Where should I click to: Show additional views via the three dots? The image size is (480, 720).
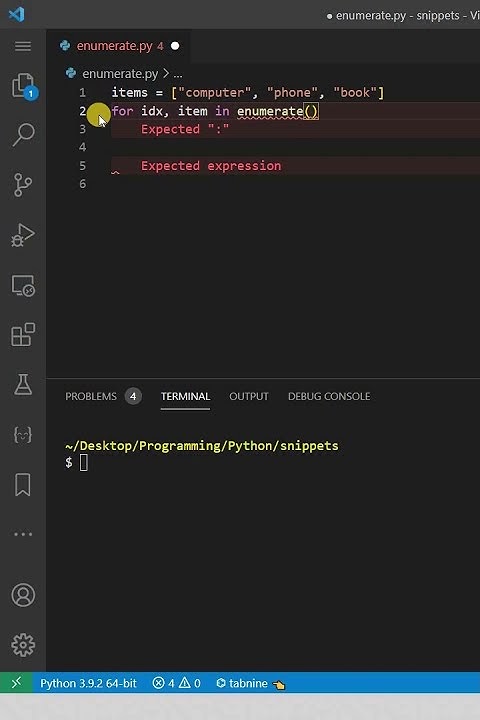click(23, 534)
